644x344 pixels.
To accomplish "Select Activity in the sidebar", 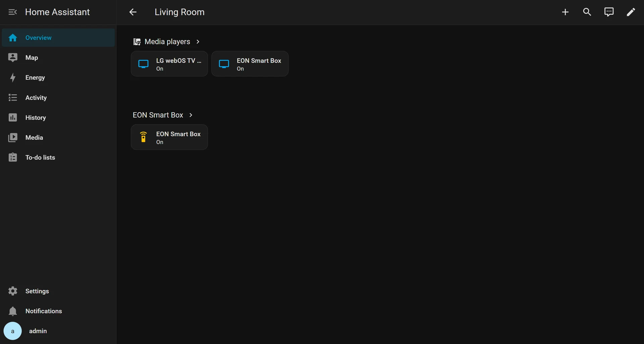I will point(58,97).
